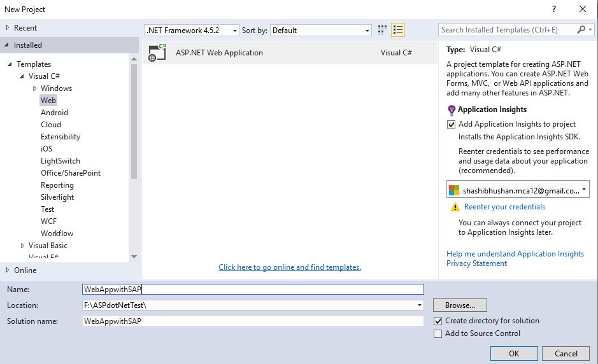Click the search magnifier icon
Image resolution: width=598 pixels, height=364 pixels.
[581, 30]
